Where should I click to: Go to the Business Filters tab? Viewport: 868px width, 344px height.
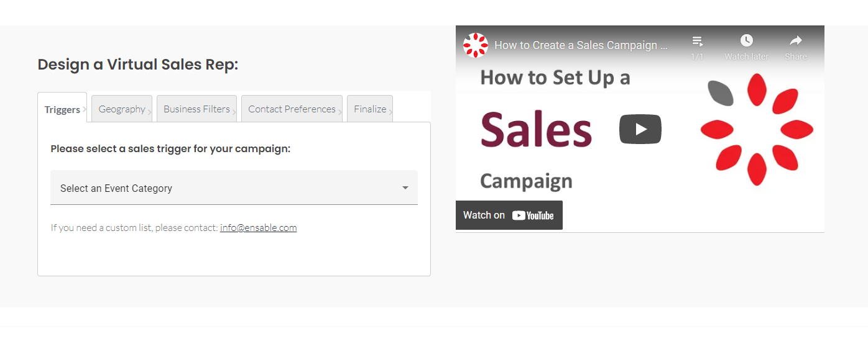(x=196, y=109)
